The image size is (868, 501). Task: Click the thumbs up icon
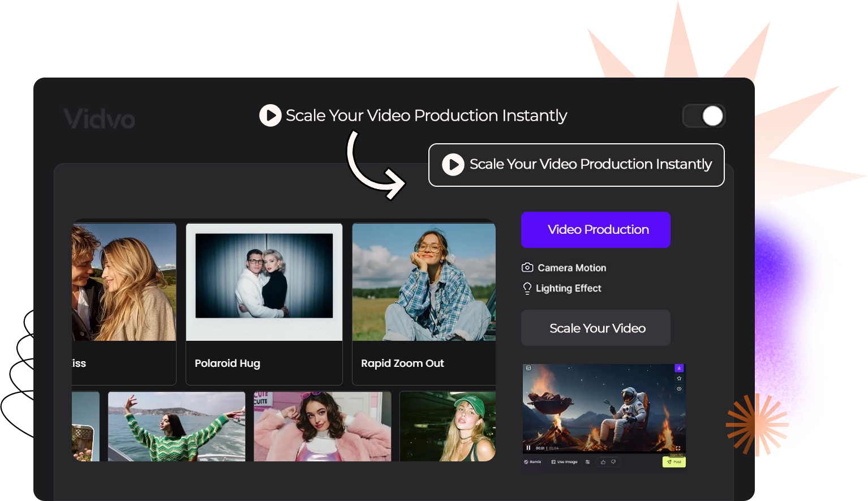603,462
